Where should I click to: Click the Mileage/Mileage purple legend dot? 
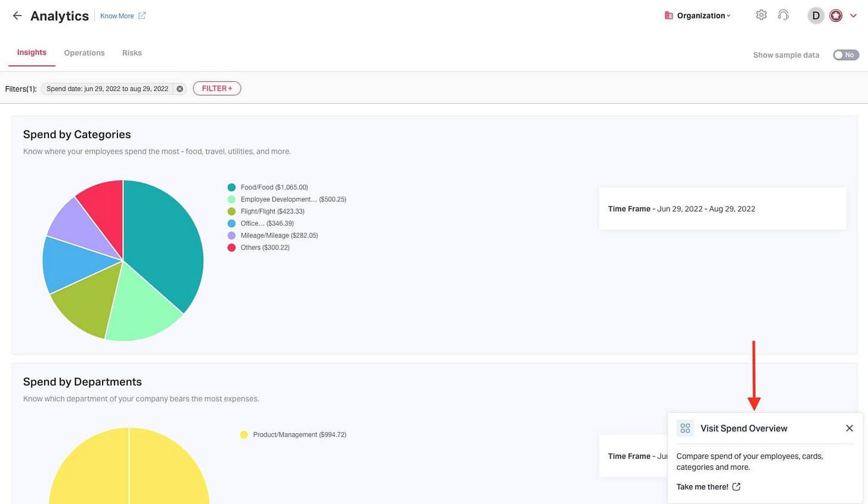coord(231,235)
